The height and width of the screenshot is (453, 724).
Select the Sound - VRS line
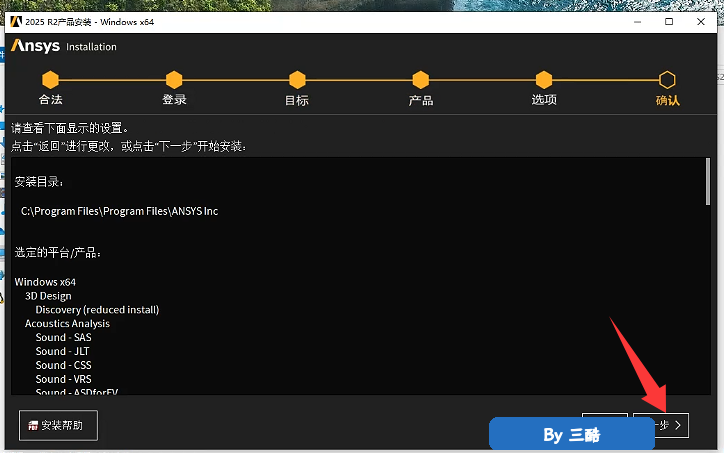point(63,379)
